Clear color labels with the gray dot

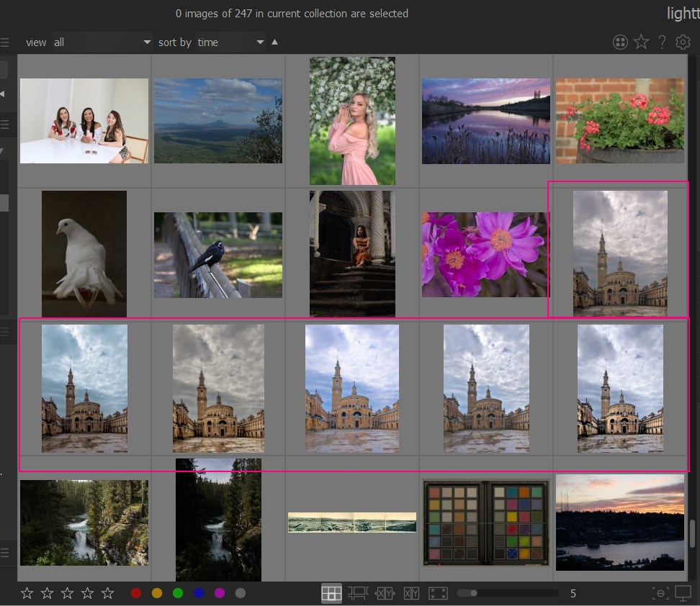pos(241,593)
